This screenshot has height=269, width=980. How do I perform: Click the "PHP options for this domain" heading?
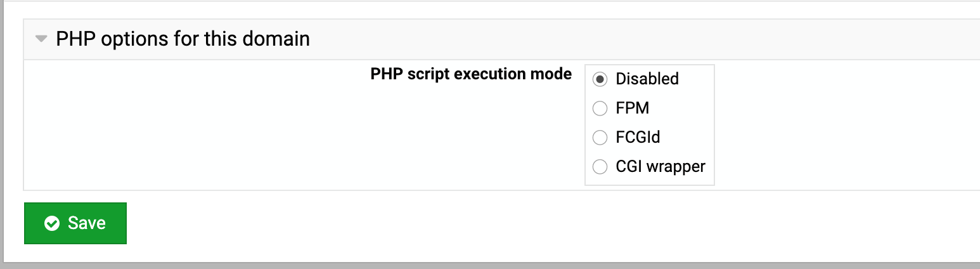(x=183, y=39)
